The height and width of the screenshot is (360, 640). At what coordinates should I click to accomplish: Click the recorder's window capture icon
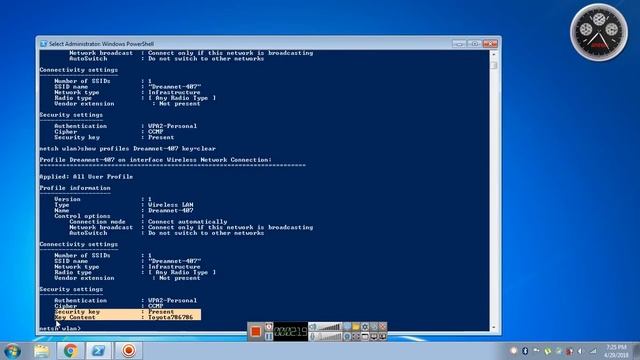click(365, 336)
